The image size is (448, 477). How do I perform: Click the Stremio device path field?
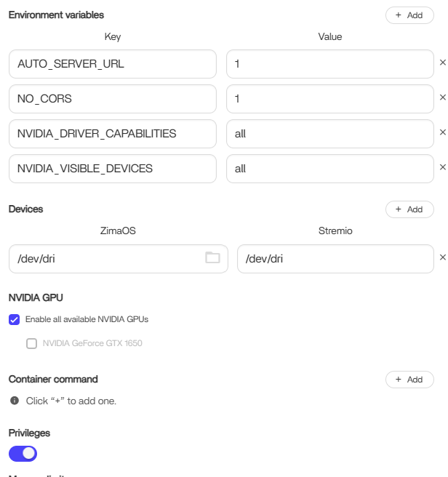335,259
